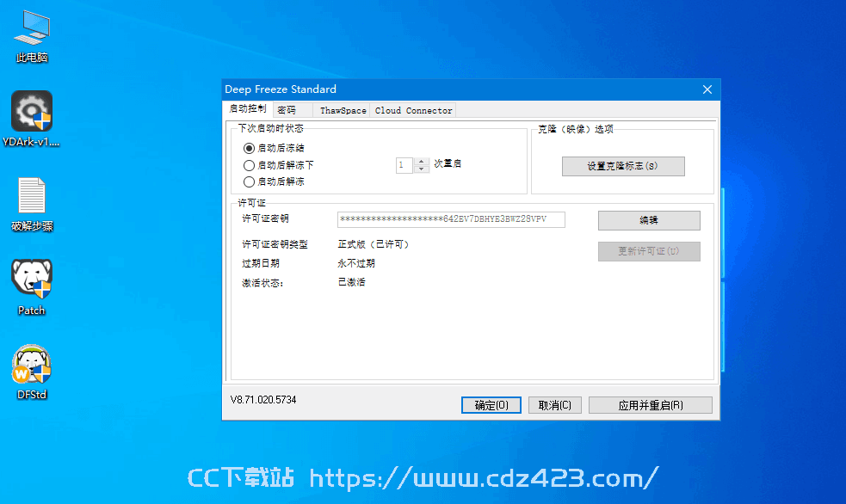The height and width of the screenshot is (504, 846).
Task: Click the V8.71.020.5734 version text
Action: (263, 400)
